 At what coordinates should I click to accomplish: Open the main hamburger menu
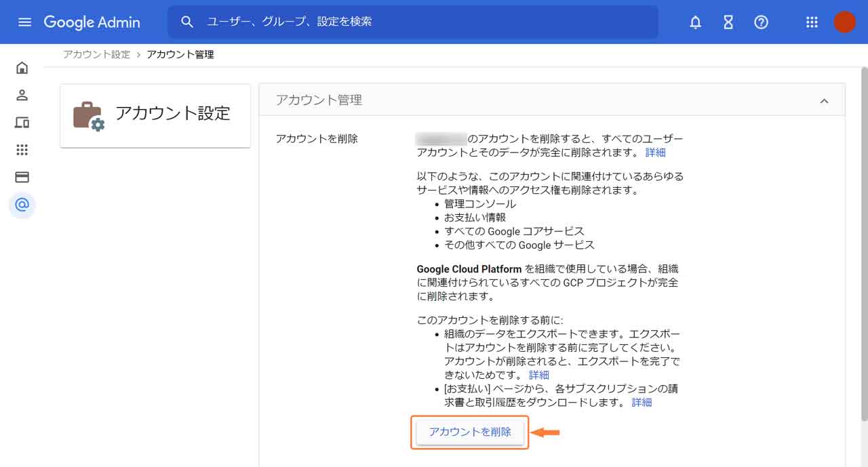click(24, 22)
